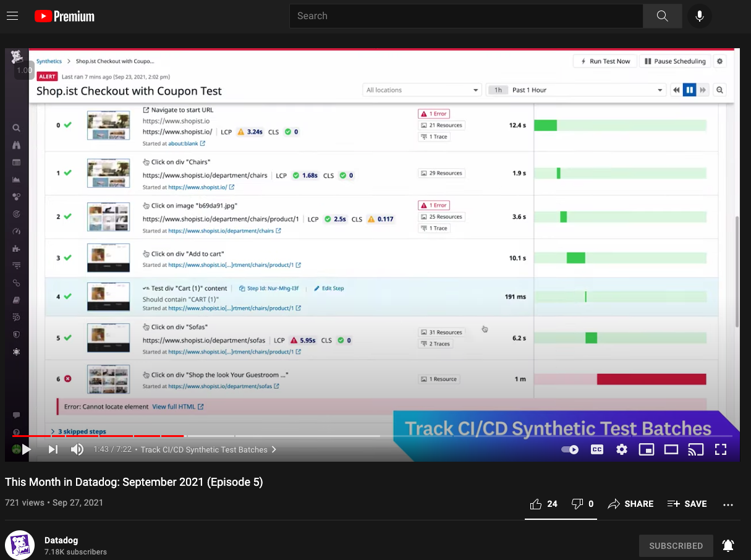The image size is (751, 560).
Task: Toggle the autoplay switch
Action: [570, 449]
